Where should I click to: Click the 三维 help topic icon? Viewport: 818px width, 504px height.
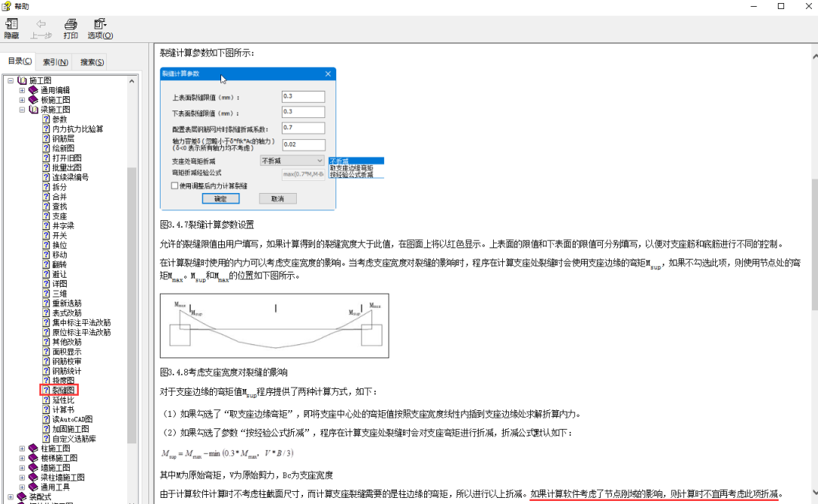(x=45, y=293)
